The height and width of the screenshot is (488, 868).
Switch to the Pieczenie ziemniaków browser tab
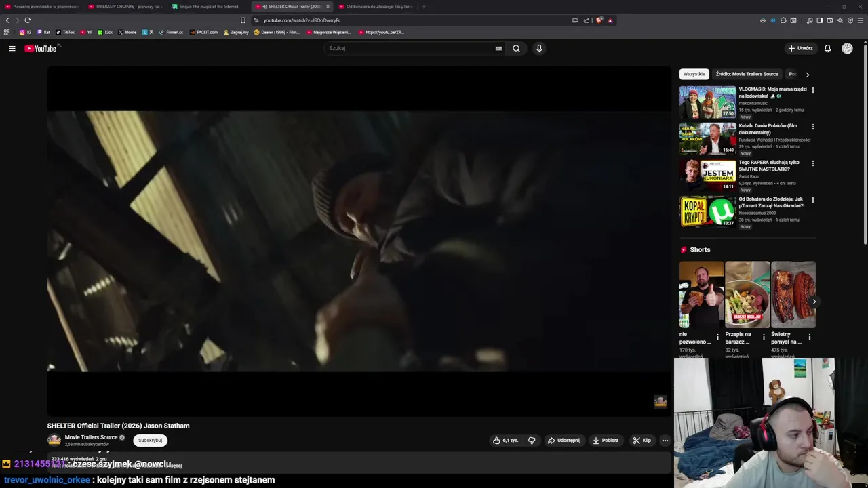coord(42,7)
